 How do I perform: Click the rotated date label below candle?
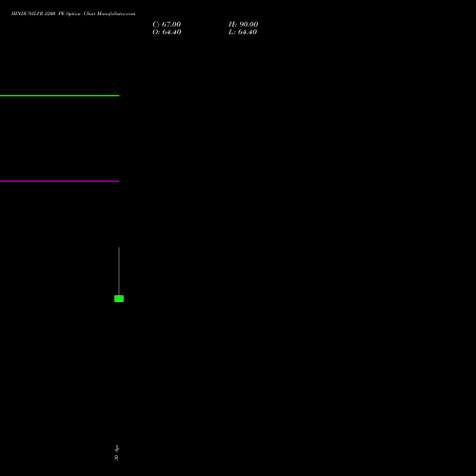pos(116,453)
